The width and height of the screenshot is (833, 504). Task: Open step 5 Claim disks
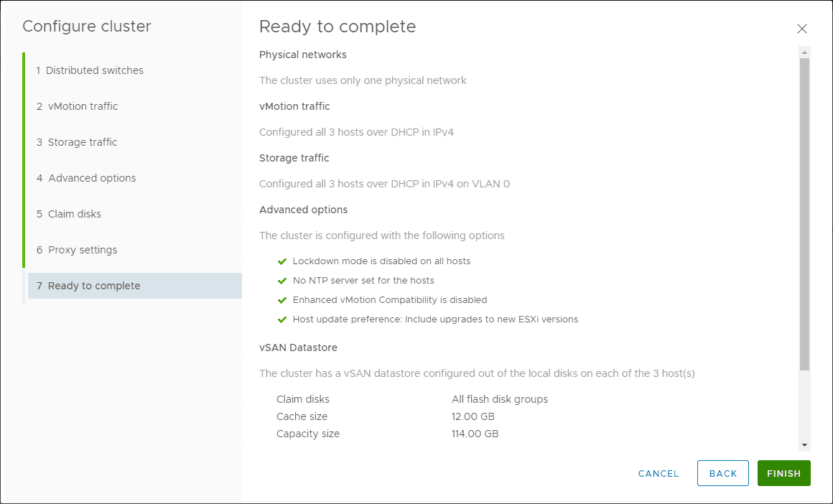point(74,214)
